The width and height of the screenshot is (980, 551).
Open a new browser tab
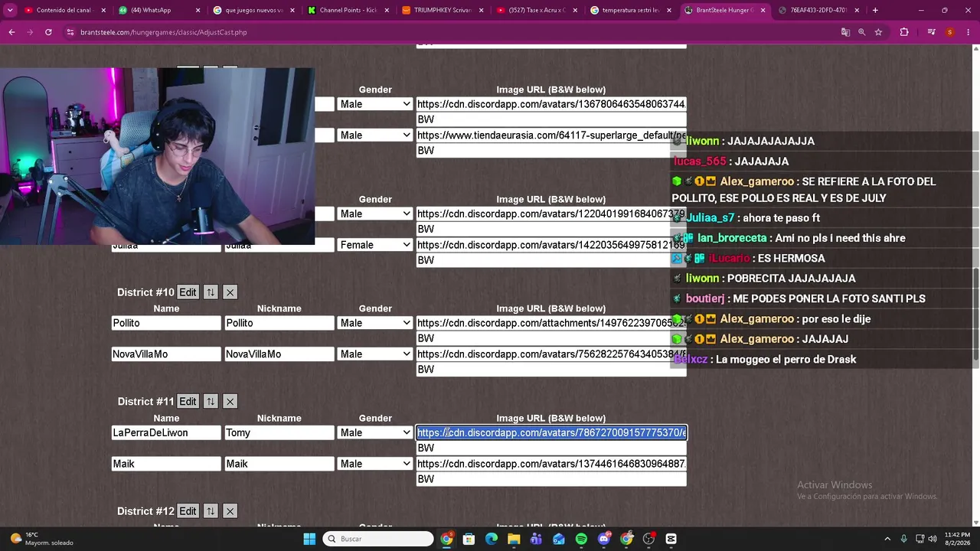tap(875, 10)
